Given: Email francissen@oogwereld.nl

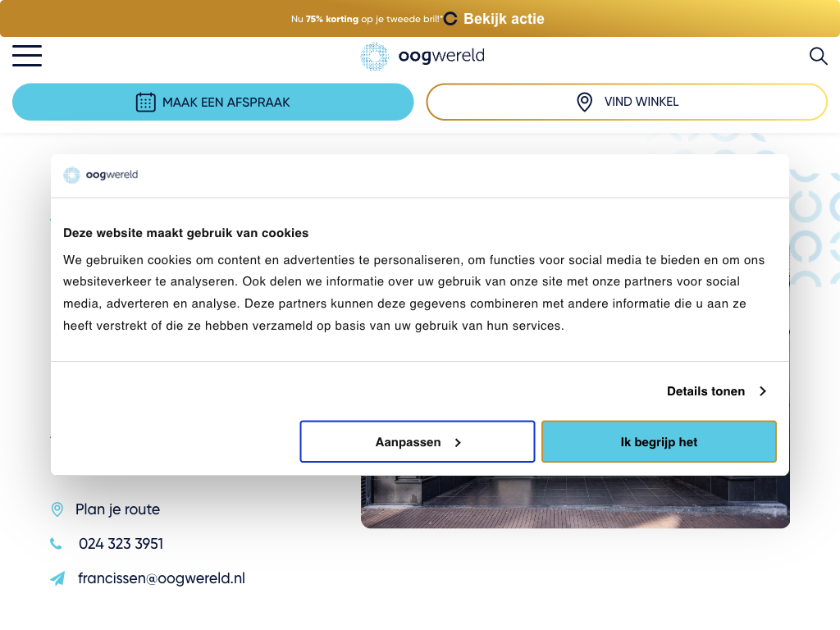Looking at the screenshot, I should tap(161, 578).
